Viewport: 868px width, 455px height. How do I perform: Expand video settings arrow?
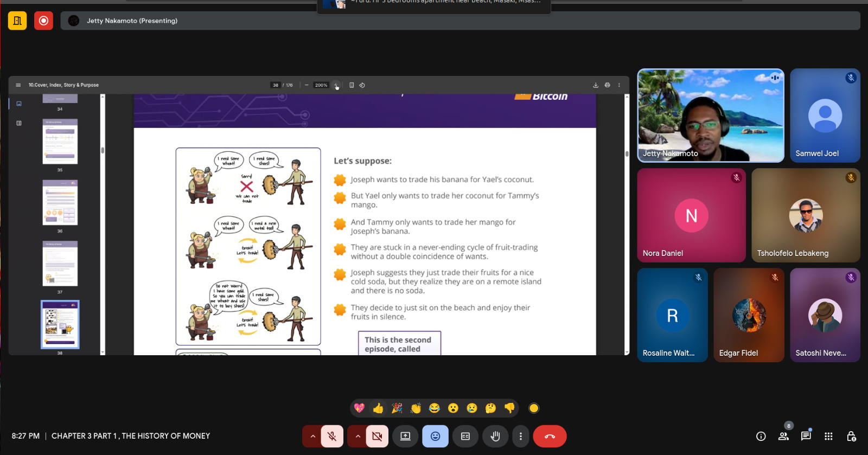point(358,436)
